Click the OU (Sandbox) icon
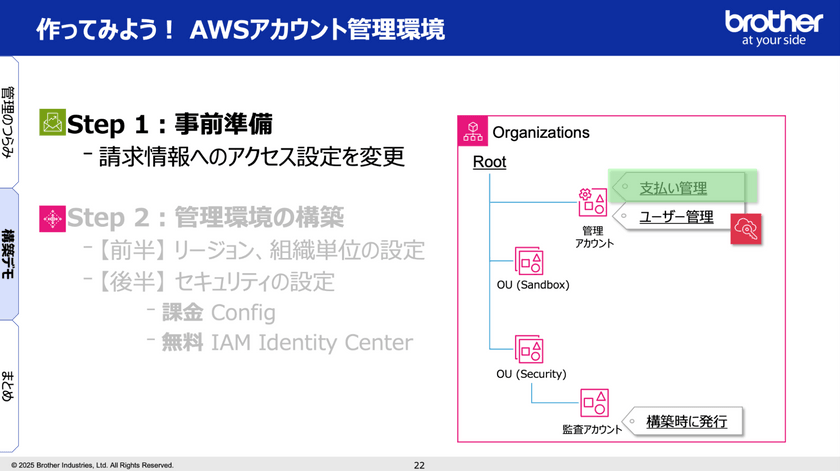 [529, 262]
